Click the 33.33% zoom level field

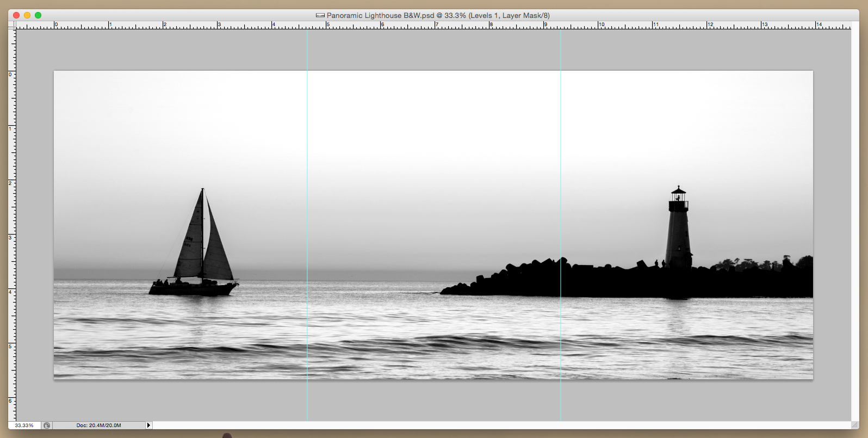[x=24, y=425]
